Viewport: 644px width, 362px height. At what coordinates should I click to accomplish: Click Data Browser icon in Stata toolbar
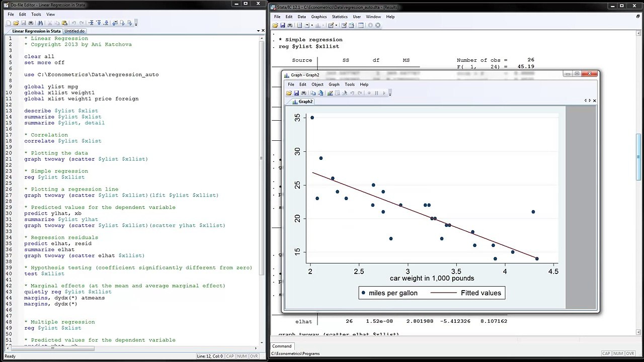click(x=351, y=25)
